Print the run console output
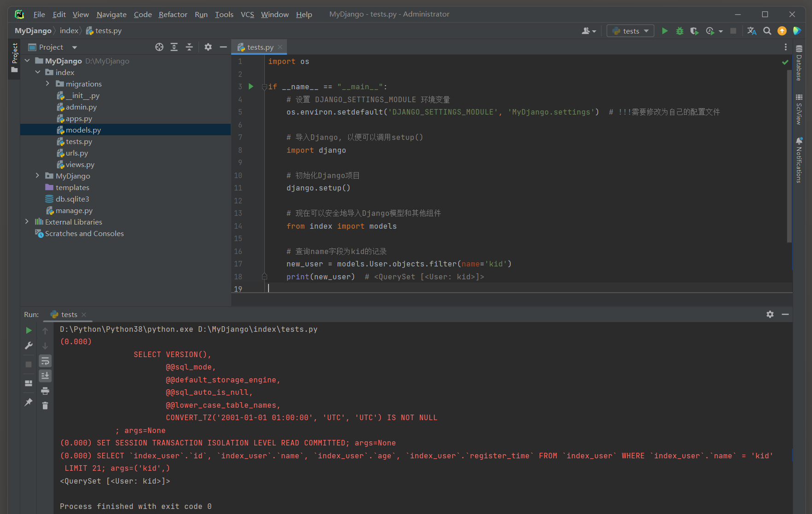Image resolution: width=812 pixels, height=514 pixels. pos(45,391)
